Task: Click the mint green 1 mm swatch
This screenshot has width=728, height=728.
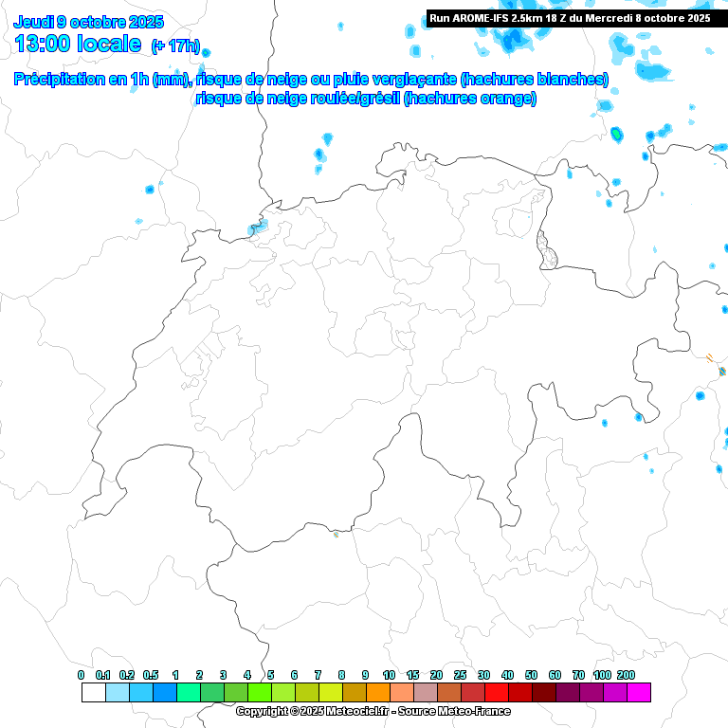Action: point(188,693)
